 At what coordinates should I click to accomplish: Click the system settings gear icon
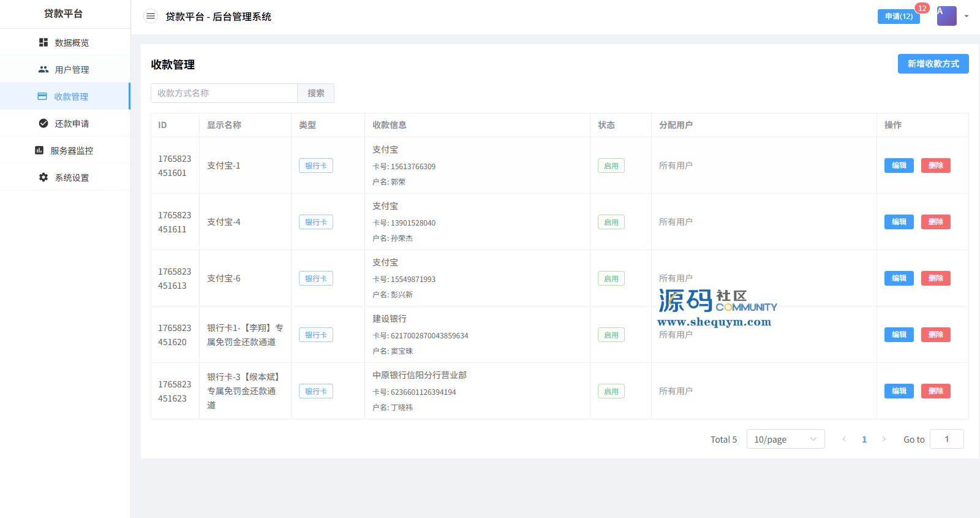tap(43, 177)
